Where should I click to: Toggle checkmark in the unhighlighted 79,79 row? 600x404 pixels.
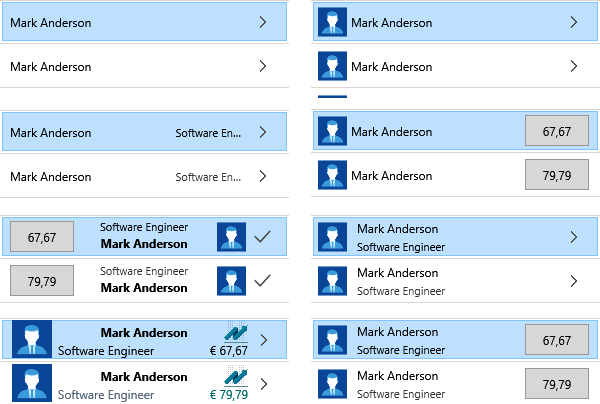click(x=262, y=281)
